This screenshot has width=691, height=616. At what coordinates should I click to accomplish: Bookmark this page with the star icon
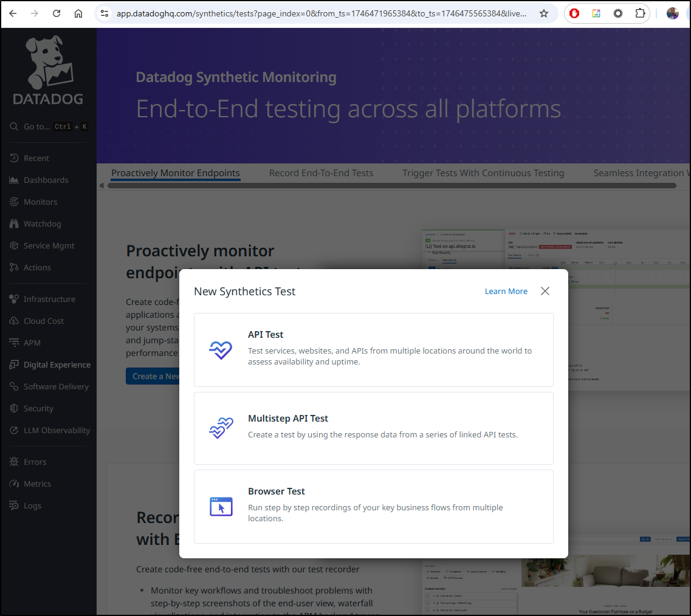544,13
